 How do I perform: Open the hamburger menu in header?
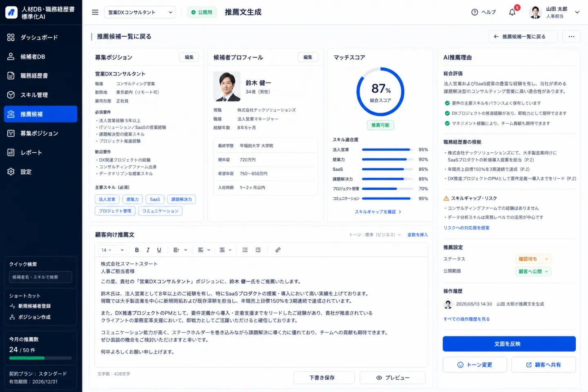95,12
